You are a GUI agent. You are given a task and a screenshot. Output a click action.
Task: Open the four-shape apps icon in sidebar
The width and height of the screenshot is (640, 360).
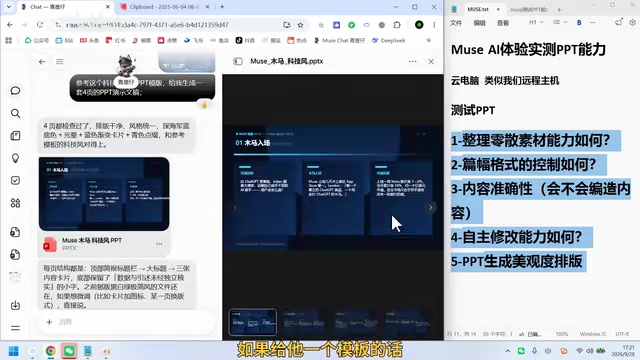tap(15, 203)
